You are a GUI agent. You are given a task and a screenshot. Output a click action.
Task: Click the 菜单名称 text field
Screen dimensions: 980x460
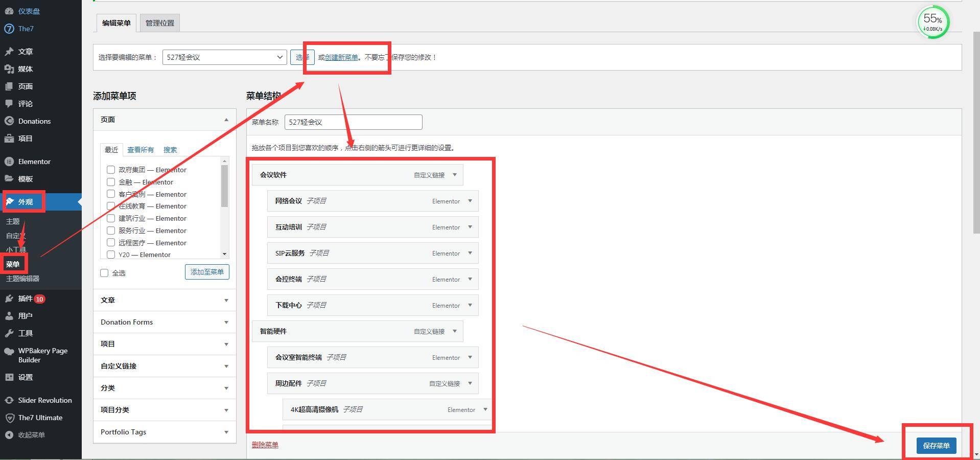click(353, 122)
